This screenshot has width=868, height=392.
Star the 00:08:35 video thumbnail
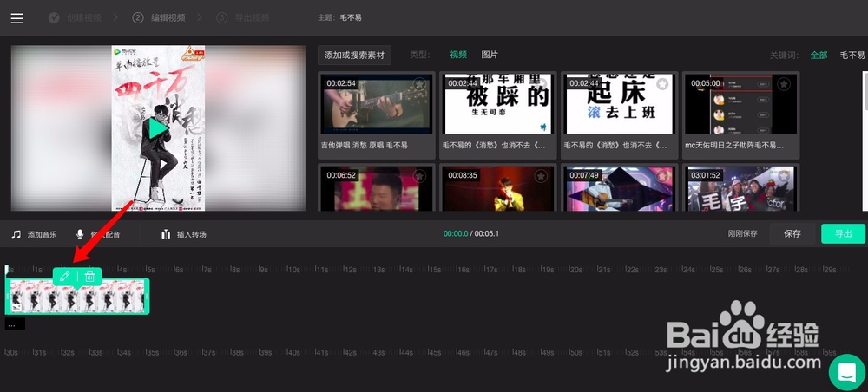pos(541,176)
